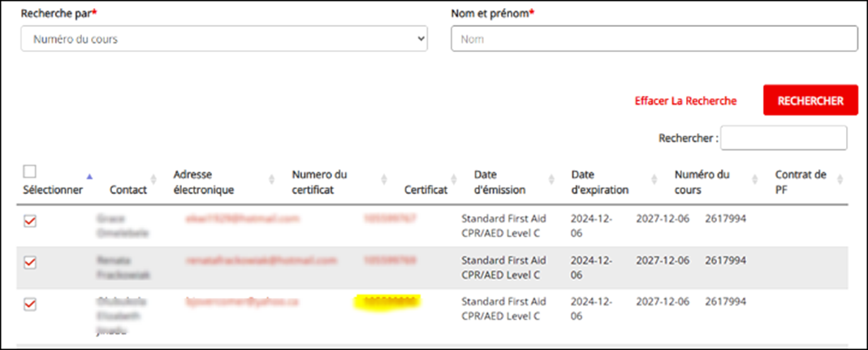Uncheck the first row checkbox with certificate 105599767
The image size is (868, 350).
coord(30,221)
